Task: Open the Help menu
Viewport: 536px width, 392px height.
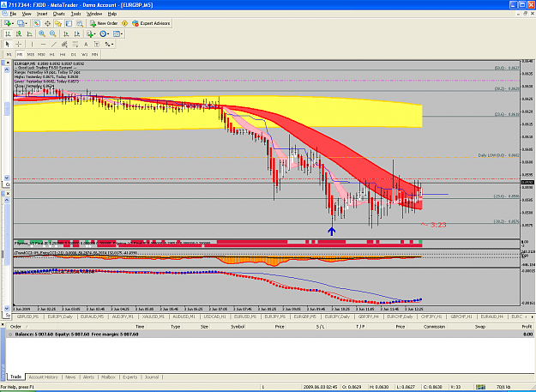Action: coord(112,14)
